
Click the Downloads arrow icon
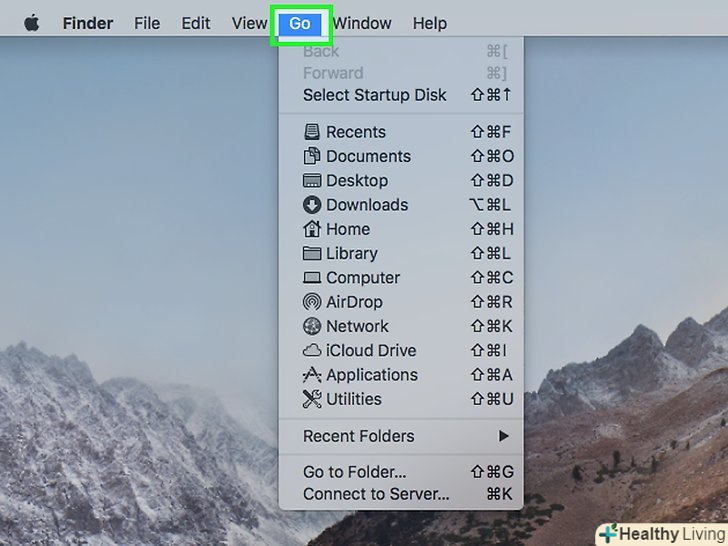[312, 205]
